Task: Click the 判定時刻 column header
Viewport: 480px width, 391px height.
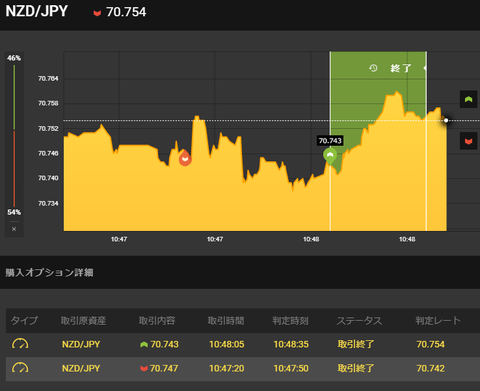Action: (290, 321)
